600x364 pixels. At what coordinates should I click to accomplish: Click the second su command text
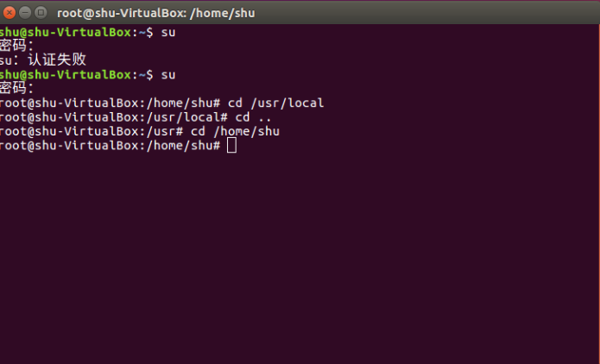click(168, 75)
